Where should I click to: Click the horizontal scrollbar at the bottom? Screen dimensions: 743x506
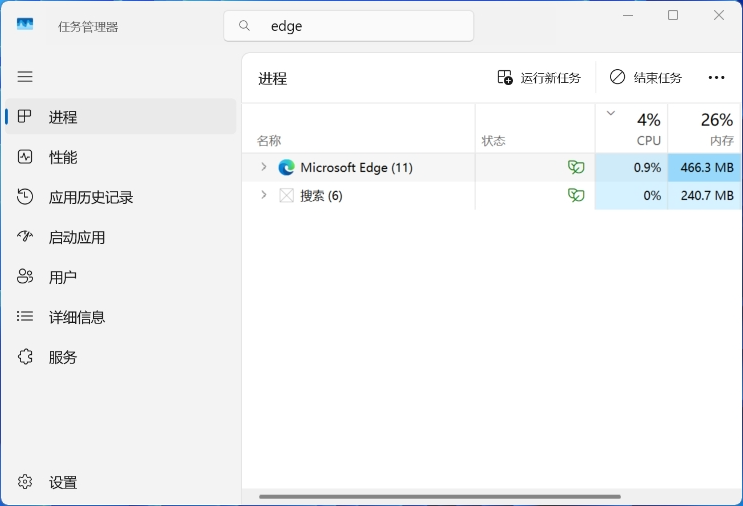tap(440, 496)
